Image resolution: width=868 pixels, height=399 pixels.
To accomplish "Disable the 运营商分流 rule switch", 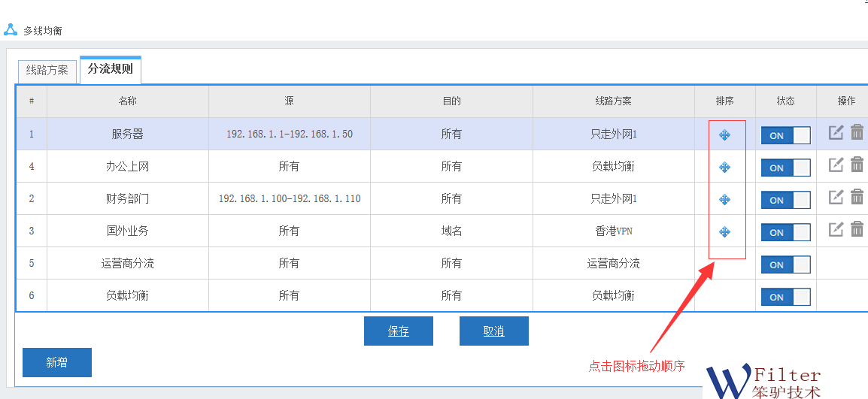I will coord(785,264).
